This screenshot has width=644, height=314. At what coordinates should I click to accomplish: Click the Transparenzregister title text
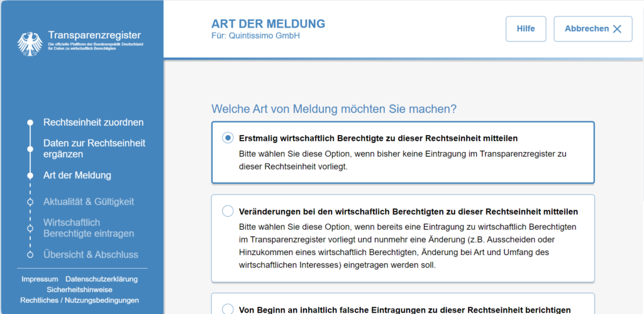94,35
